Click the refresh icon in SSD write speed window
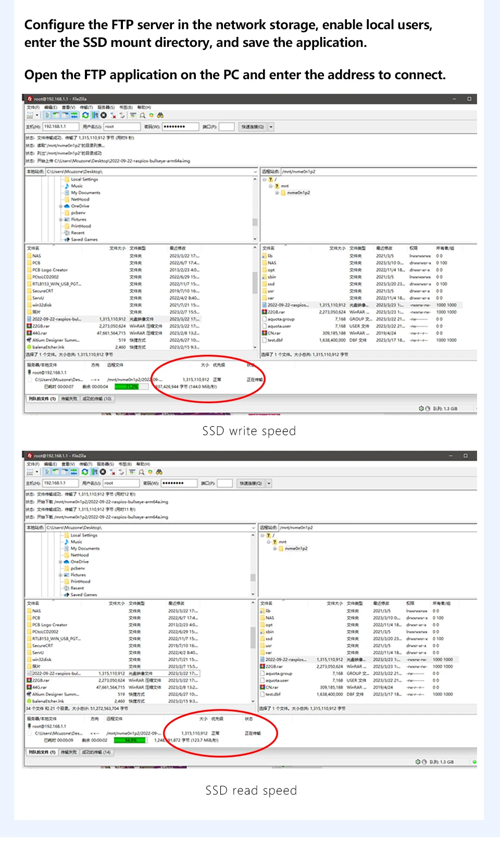This screenshot has height=868, width=500. (x=85, y=115)
